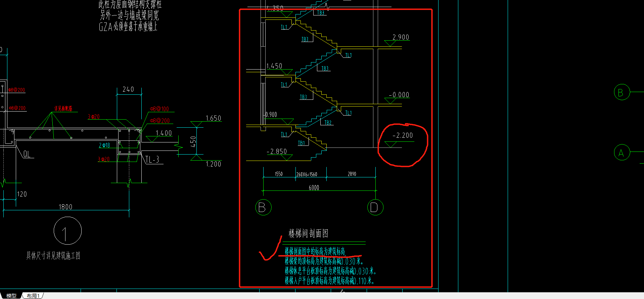Viewport: 644px width, 299px height.
Task: Click the 260X6=1560 dimension text
Action: click(x=307, y=174)
